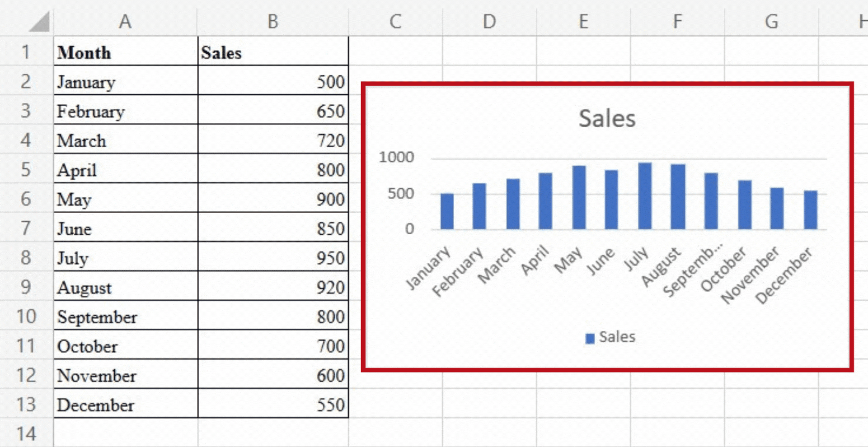Viewport: 868px width, 447px height.
Task: Click the cell with value 500
Action: (x=273, y=81)
